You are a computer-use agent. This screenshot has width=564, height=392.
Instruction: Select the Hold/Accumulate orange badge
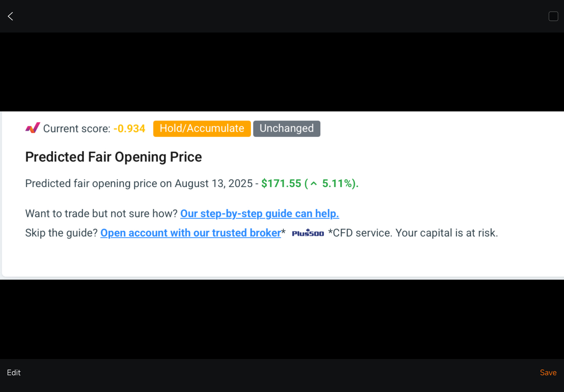pos(202,129)
